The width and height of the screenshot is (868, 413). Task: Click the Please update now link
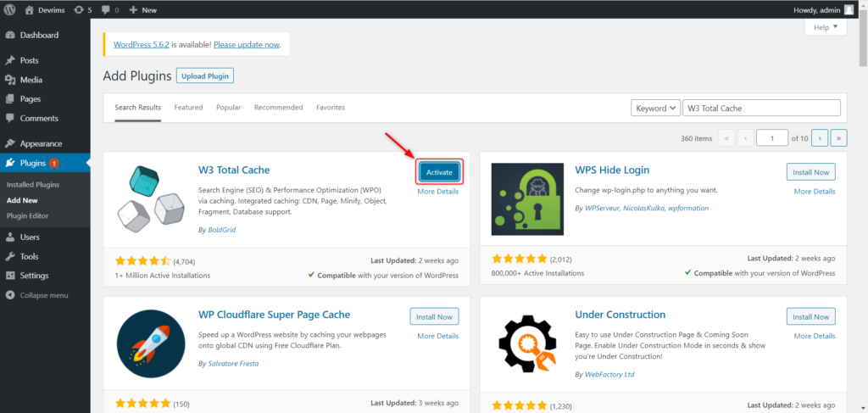pyautogui.click(x=247, y=45)
